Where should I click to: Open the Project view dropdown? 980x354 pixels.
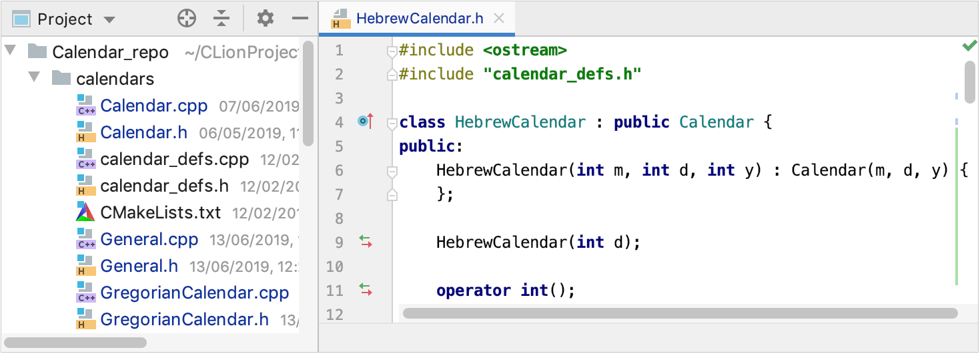[110, 19]
